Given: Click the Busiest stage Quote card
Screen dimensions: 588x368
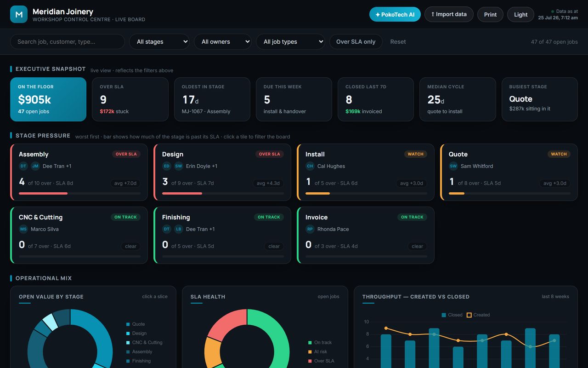Looking at the screenshot, I should [540, 99].
